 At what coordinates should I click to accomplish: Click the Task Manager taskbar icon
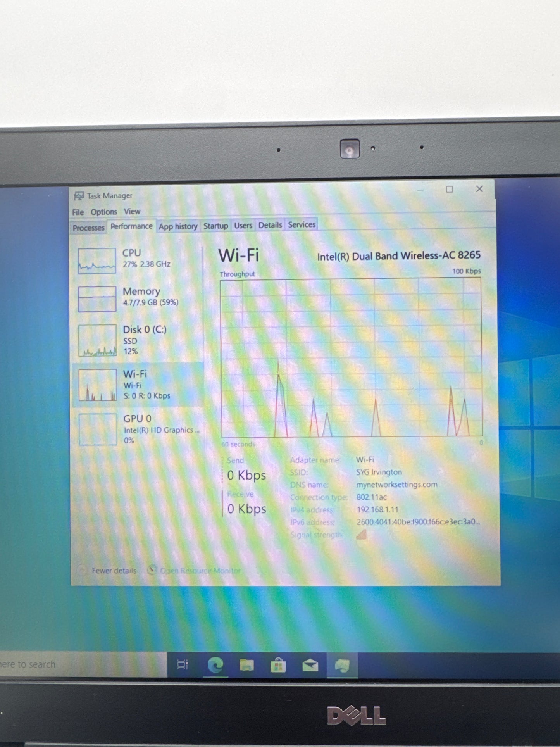click(x=342, y=666)
